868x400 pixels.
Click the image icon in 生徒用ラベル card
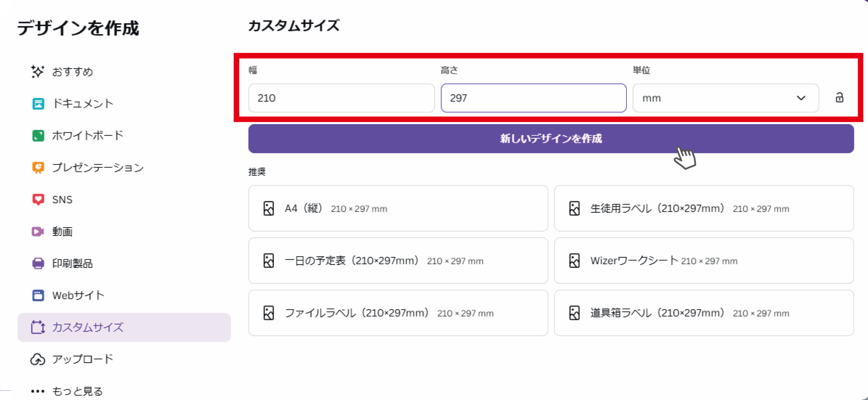(x=574, y=208)
